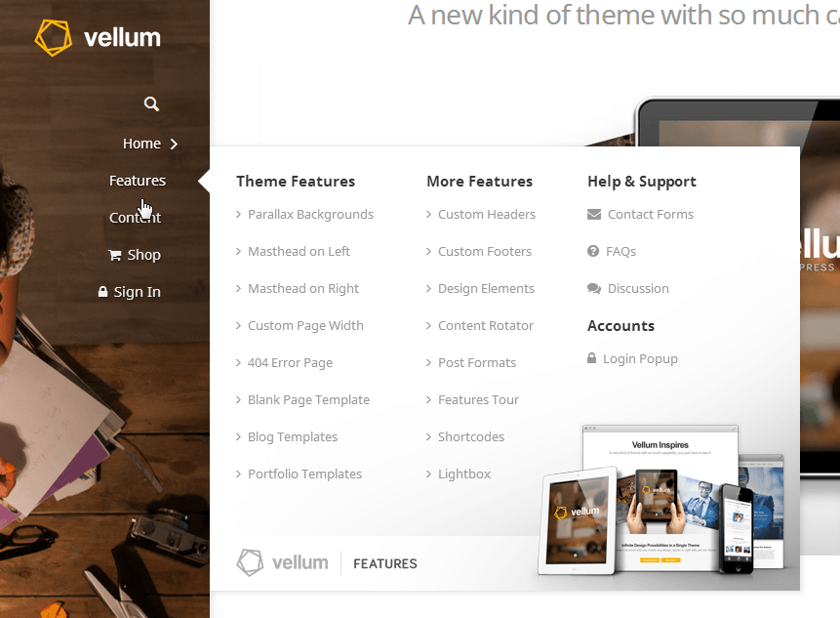Click the yellow Vellum logo icon
The height and width of the screenshot is (618, 840).
pyautogui.click(x=53, y=37)
